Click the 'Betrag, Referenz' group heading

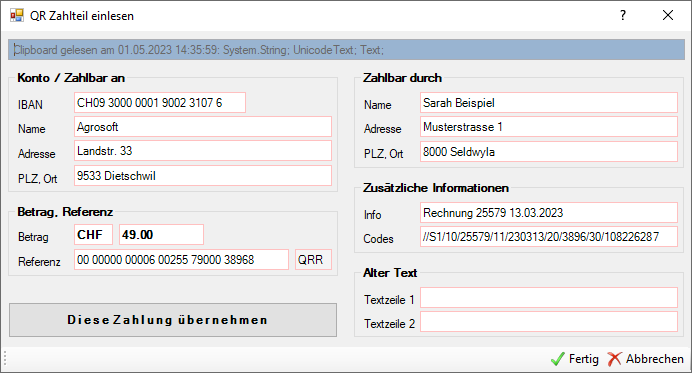point(65,212)
